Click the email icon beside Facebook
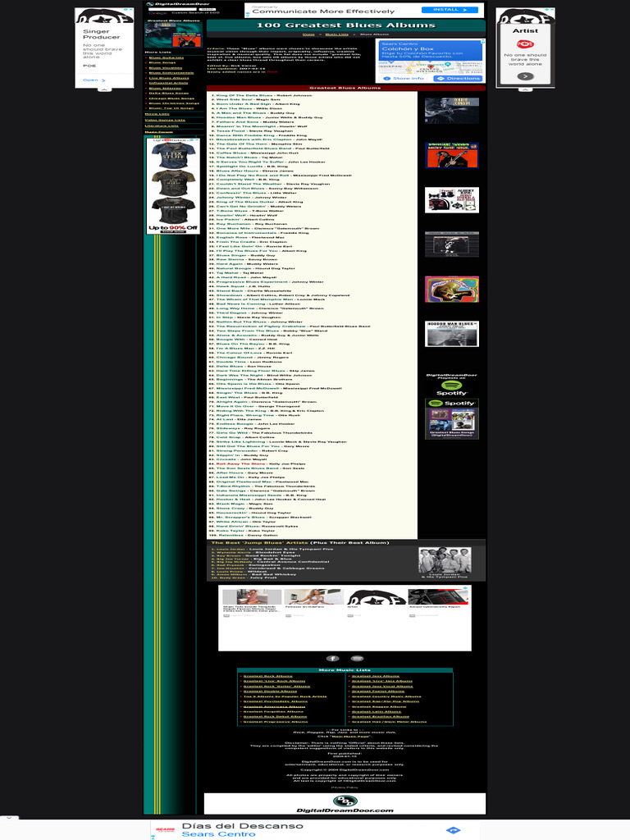The width and height of the screenshot is (630, 840). [357, 659]
